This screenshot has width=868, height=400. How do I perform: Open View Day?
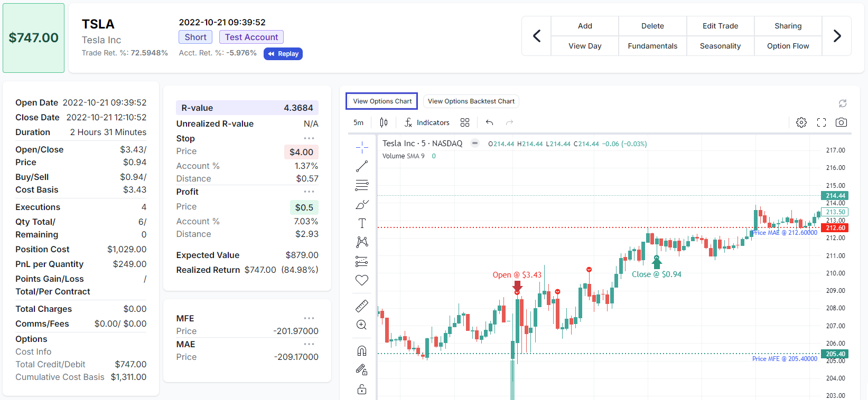585,46
